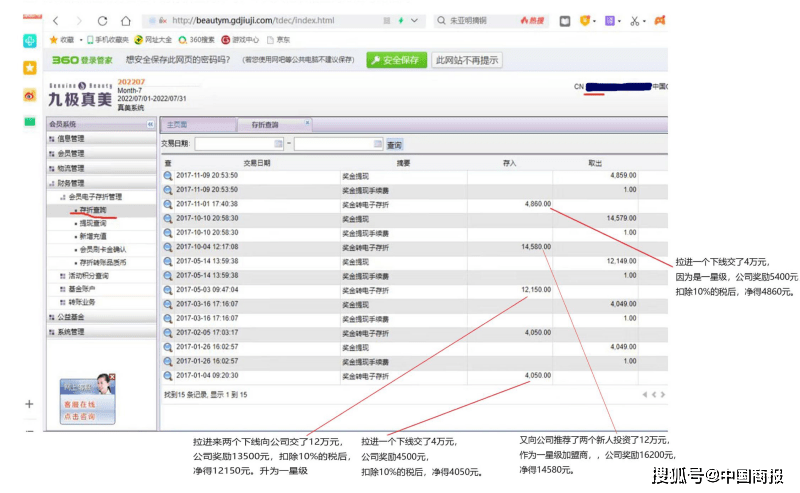Click 此网站不再提示 button
800x493 pixels.
pos(467,60)
